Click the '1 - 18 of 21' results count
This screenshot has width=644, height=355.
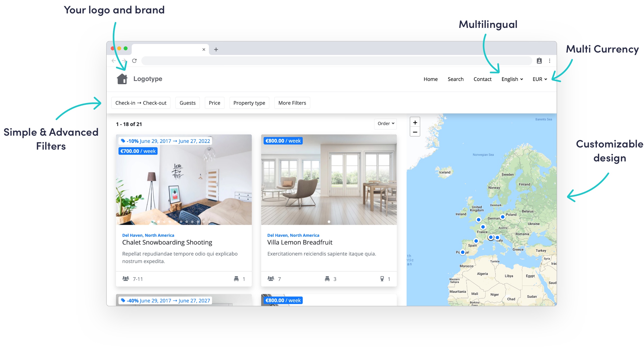129,124
